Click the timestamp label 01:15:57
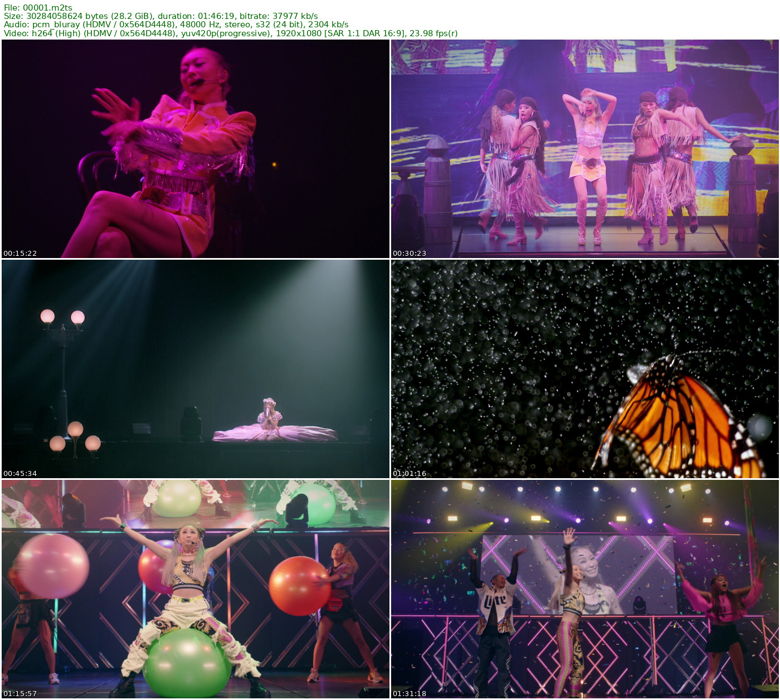Viewport: 780px width, 700px height. pyautogui.click(x=20, y=693)
